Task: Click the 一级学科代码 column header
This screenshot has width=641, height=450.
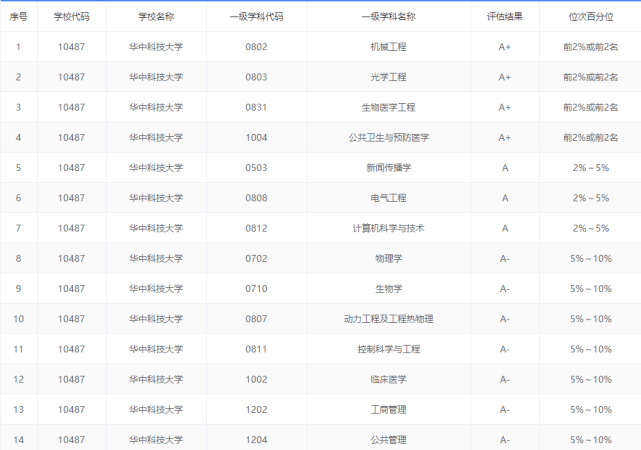Action: coord(256,17)
